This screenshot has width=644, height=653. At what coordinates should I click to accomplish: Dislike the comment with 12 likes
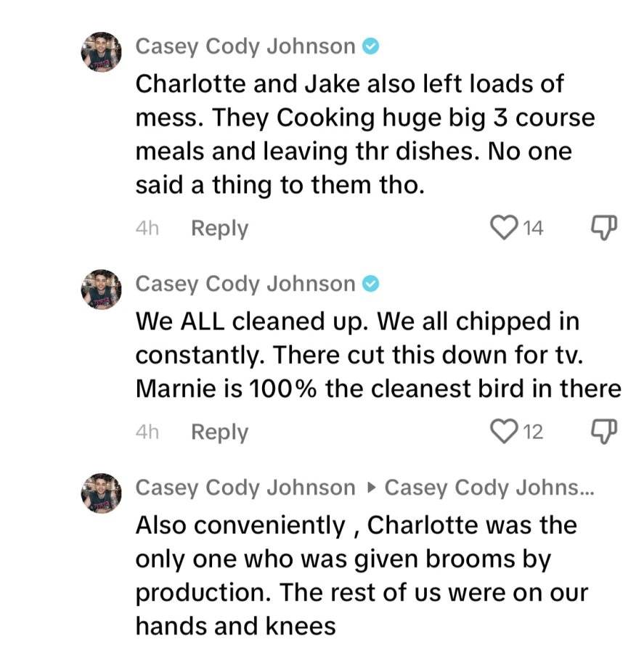[x=604, y=432]
